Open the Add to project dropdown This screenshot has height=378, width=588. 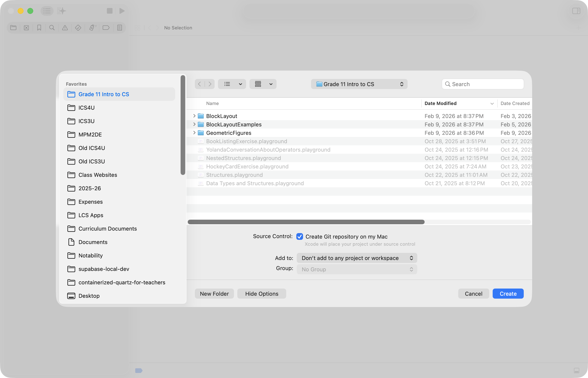tap(357, 258)
